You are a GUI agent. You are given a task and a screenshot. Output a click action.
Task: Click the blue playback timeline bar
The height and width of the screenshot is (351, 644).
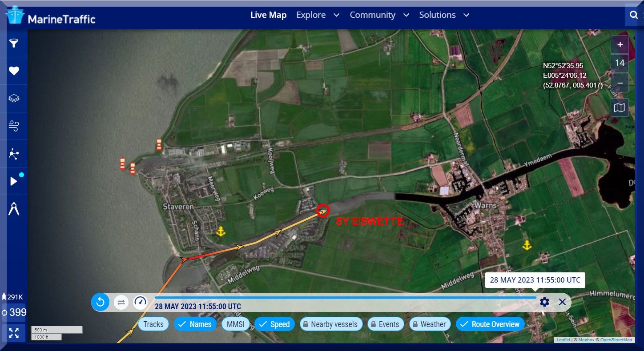(345, 297)
